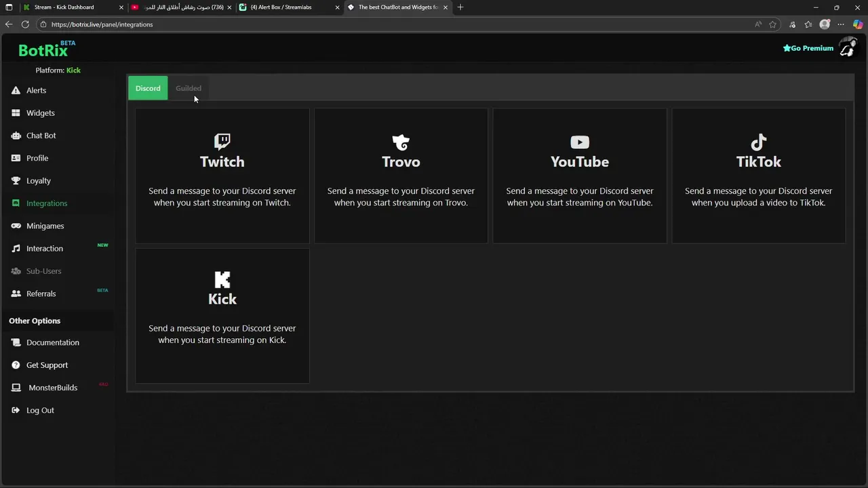The image size is (868, 488).
Task: Click the Kick platform label
Action: [73, 70]
